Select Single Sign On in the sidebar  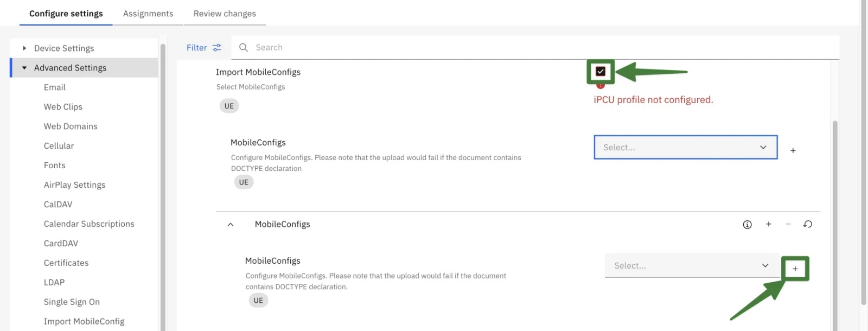pyautogui.click(x=72, y=302)
